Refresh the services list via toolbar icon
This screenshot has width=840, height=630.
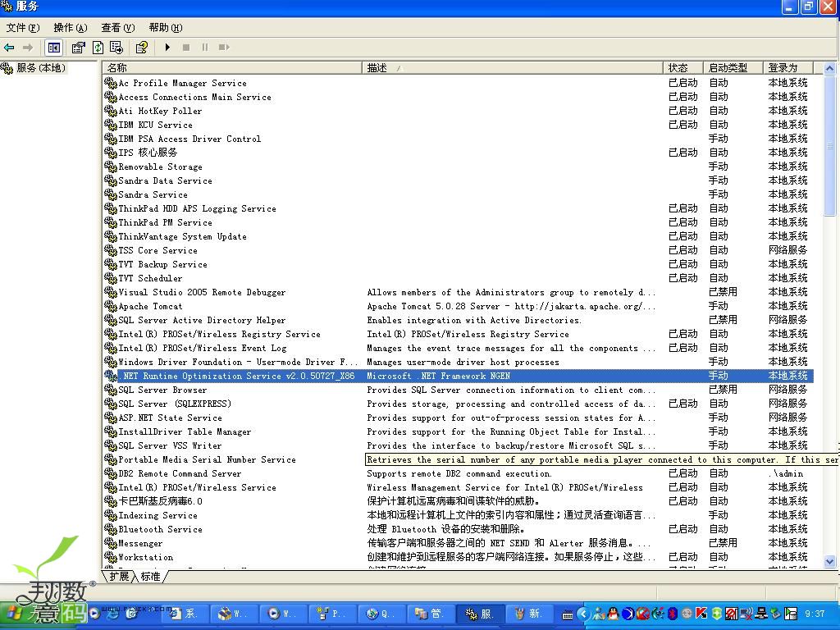click(x=98, y=48)
